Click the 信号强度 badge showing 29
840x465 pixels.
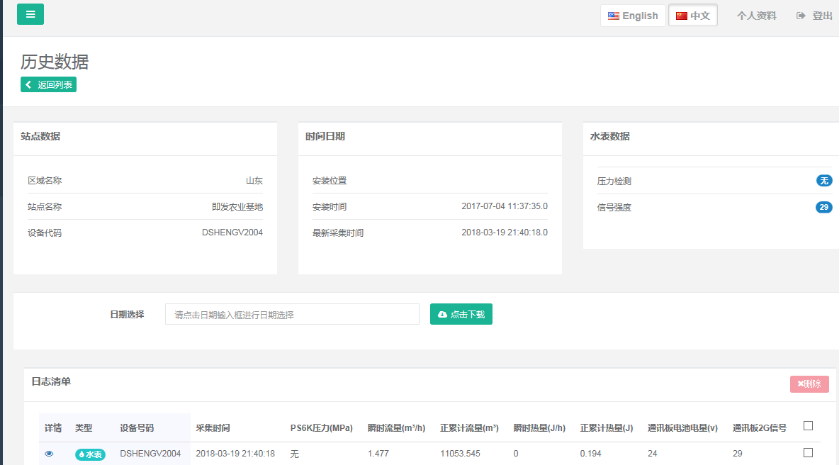point(824,207)
